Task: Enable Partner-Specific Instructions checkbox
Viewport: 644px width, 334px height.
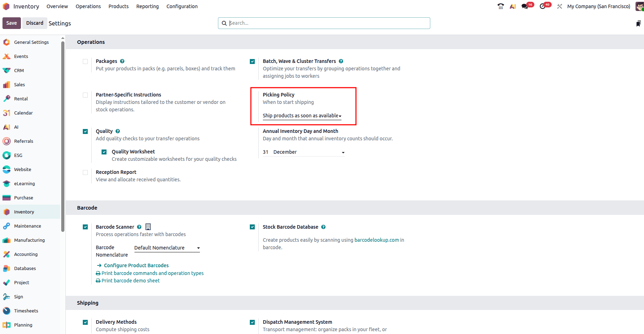Action: coord(85,95)
